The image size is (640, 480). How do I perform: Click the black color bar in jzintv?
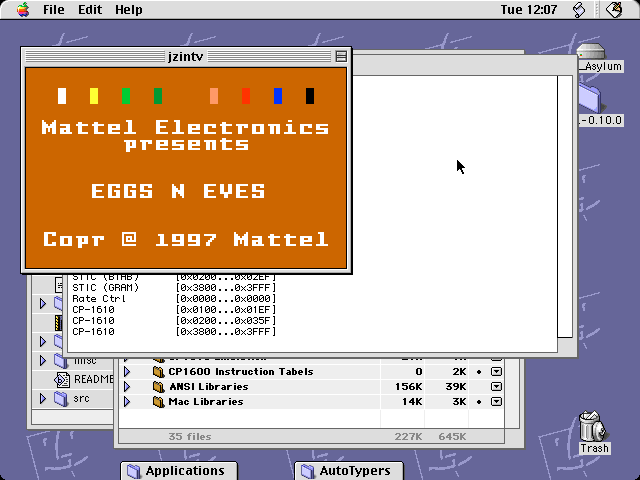point(310,96)
